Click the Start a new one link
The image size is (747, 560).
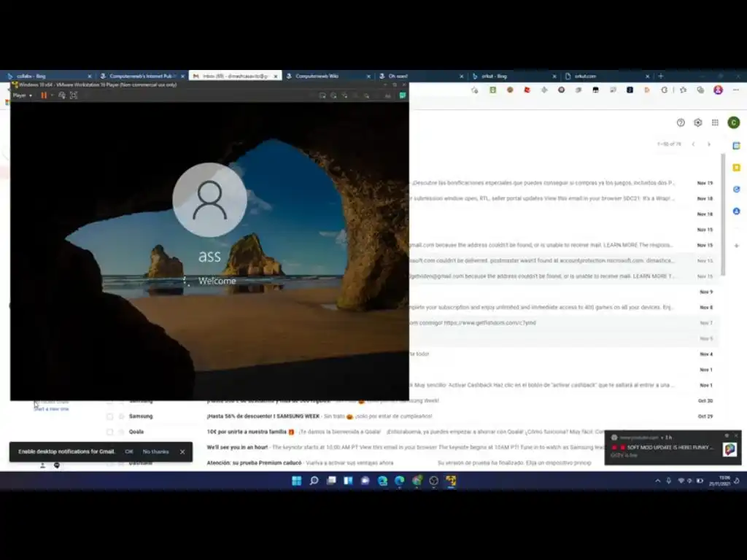[x=52, y=409]
